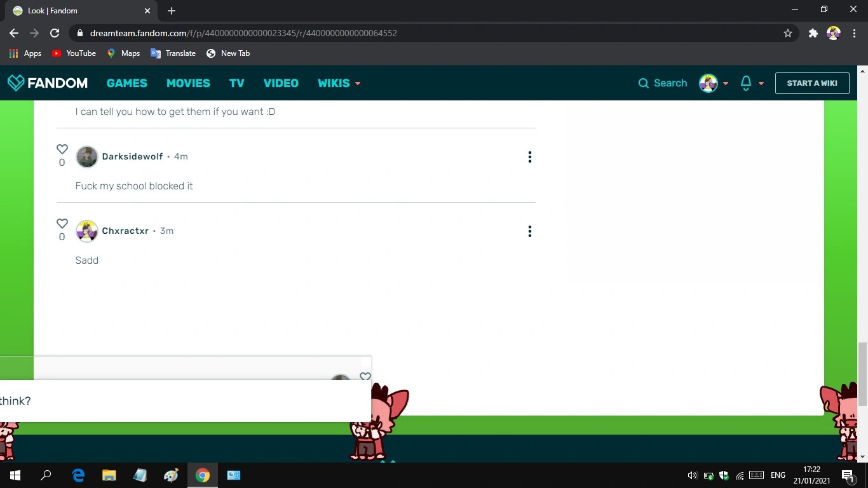
Task: Select MOVIES in the Fandom menu
Action: (188, 83)
